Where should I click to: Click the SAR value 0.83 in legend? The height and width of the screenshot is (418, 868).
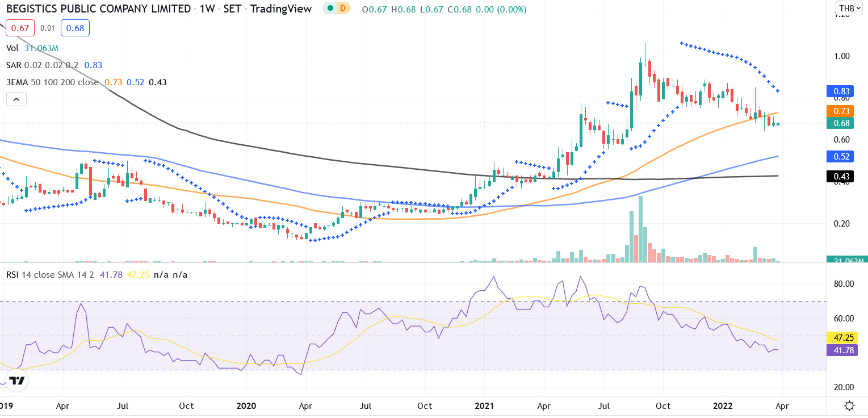[93, 65]
